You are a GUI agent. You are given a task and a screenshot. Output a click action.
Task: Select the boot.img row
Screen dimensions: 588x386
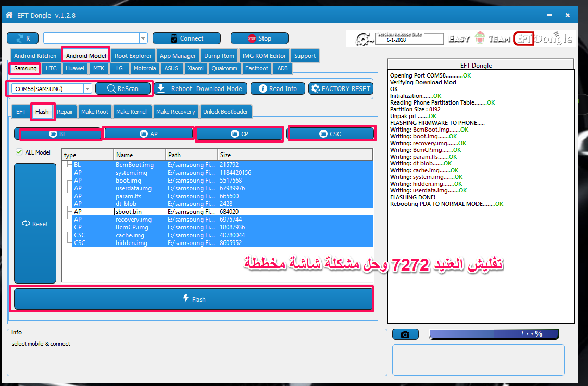222,181
